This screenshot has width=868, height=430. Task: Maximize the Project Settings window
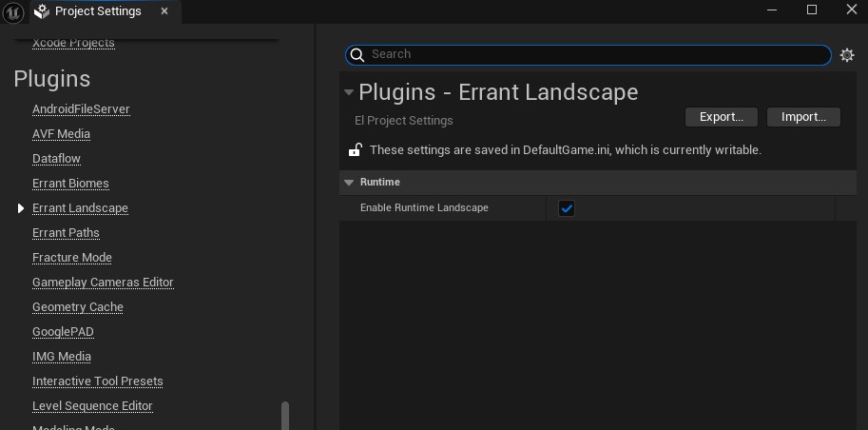point(812,10)
